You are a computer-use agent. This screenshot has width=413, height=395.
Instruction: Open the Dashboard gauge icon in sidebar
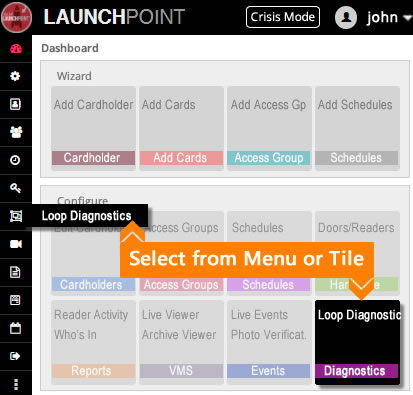click(16, 49)
